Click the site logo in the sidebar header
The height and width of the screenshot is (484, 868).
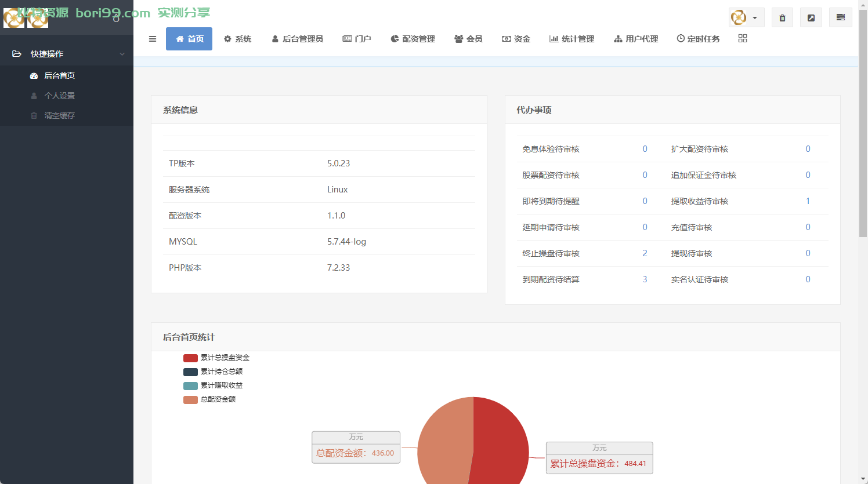pyautogui.click(x=26, y=18)
